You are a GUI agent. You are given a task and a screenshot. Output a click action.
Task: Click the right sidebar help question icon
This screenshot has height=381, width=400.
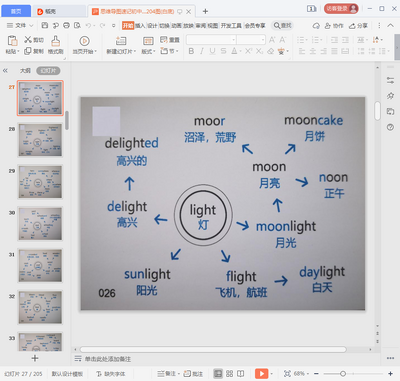390,127
